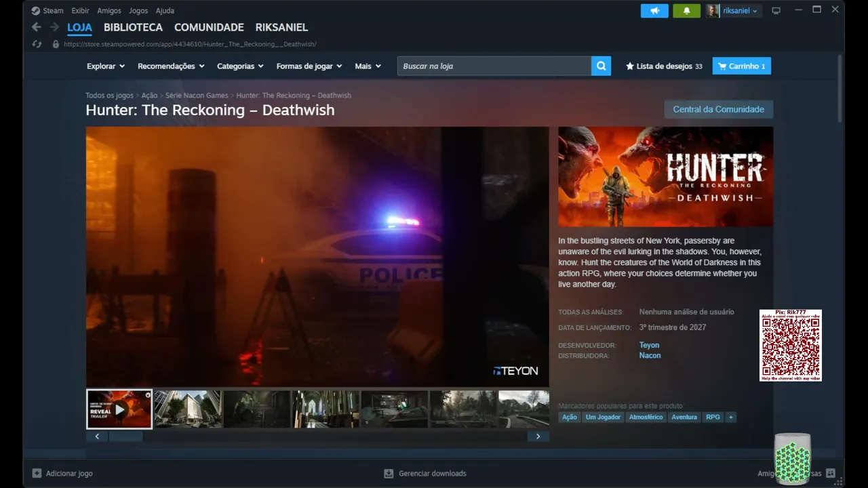
Task: Open the Ajuda menu
Action: click(165, 11)
